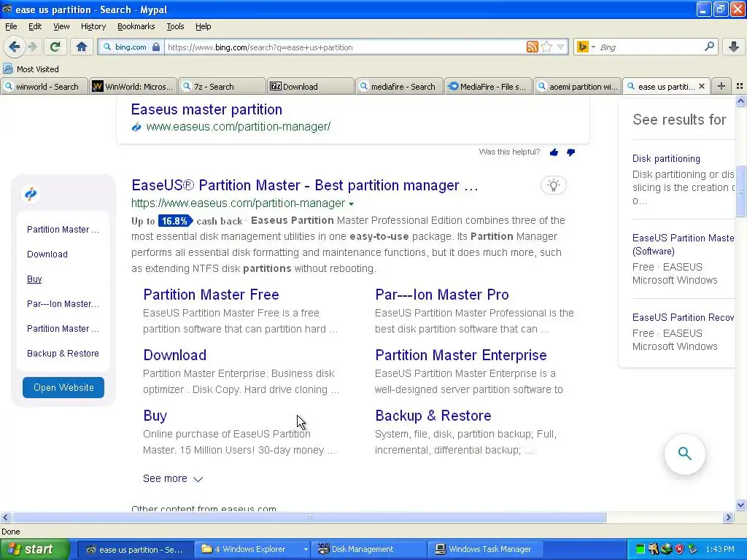Reload the current page
The width and height of the screenshot is (747, 560).
pyautogui.click(x=55, y=47)
